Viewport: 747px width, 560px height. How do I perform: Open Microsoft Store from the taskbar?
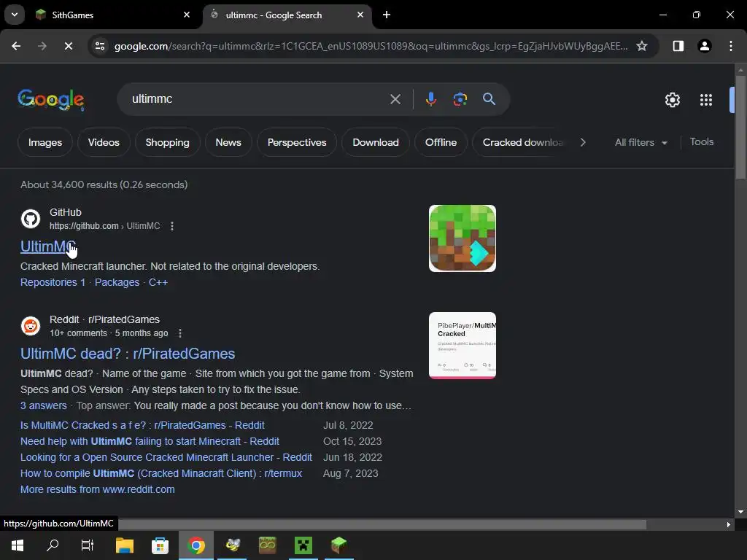pos(160,545)
